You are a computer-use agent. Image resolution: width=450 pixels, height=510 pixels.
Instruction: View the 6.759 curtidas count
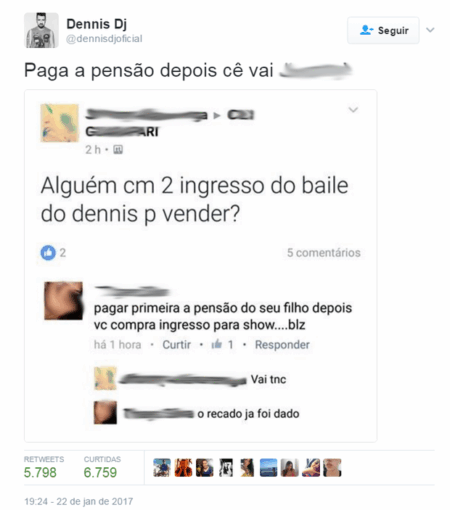pyautogui.click(x=100, y=472)
